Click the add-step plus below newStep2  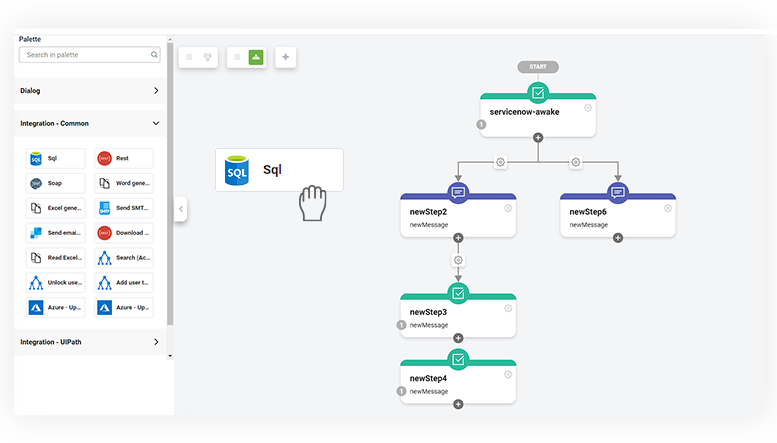coord(458,238)
